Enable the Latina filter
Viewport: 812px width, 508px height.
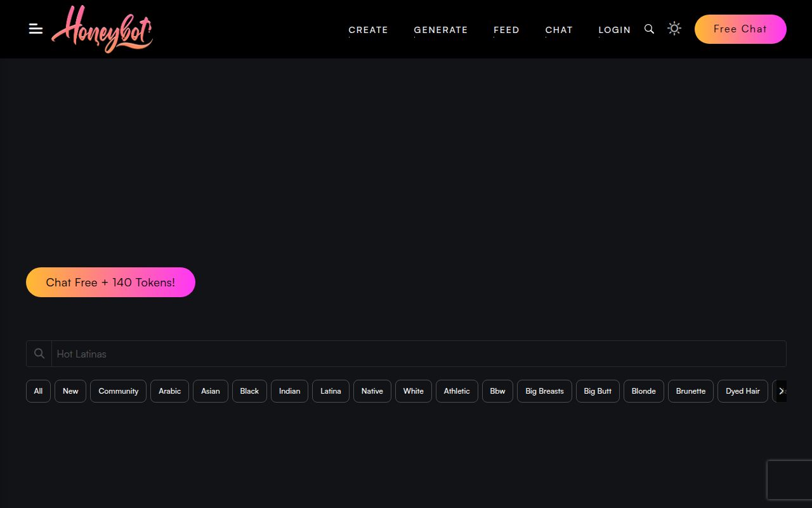[331, 391]
